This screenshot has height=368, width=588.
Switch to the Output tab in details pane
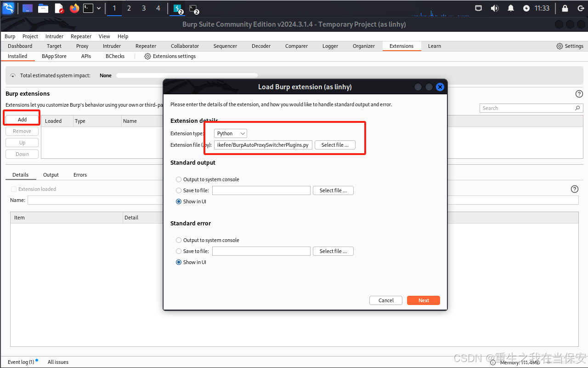[x=51, y=175]
